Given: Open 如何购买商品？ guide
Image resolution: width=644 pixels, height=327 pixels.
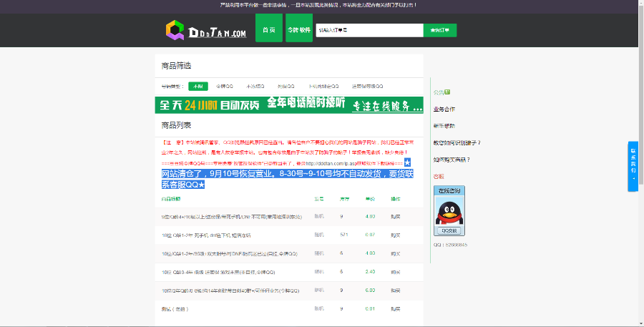Looking at the screenshot, I should 452,160.
